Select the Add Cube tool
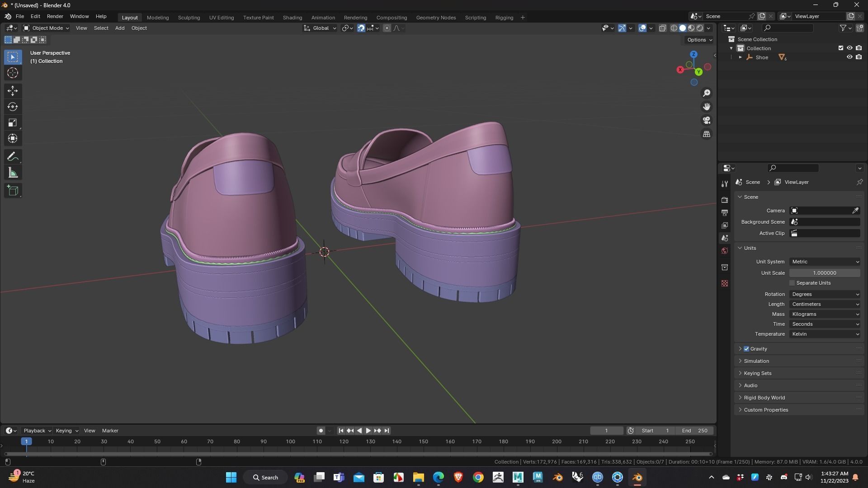This screenshot has width=868, height=488. [x=13, y=191]
